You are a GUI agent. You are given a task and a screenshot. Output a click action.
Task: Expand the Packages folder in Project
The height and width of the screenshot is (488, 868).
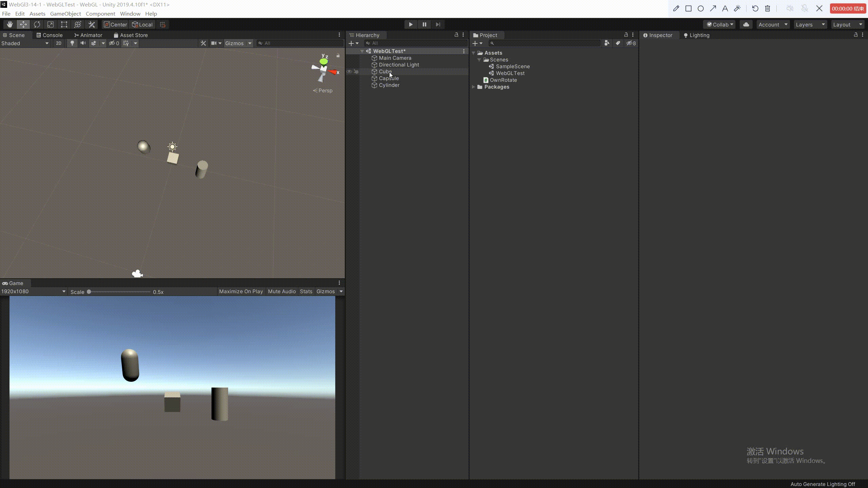tap(473, 87)
